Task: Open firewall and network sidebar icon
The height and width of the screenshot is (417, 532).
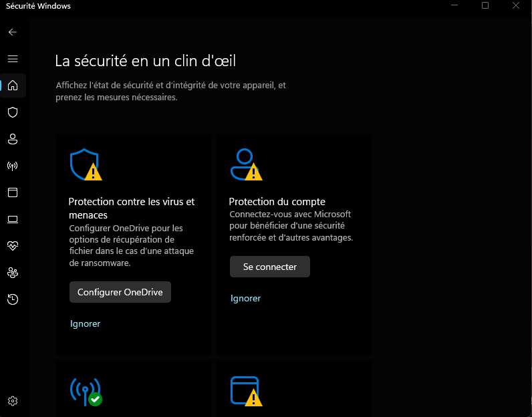Action: coord(13,166)
